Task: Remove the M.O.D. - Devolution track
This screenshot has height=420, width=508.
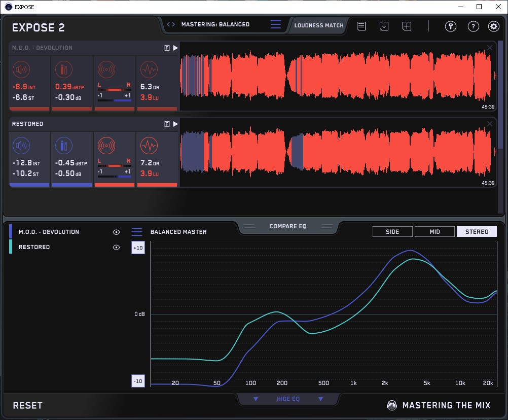Action: (x=490, y=48)
